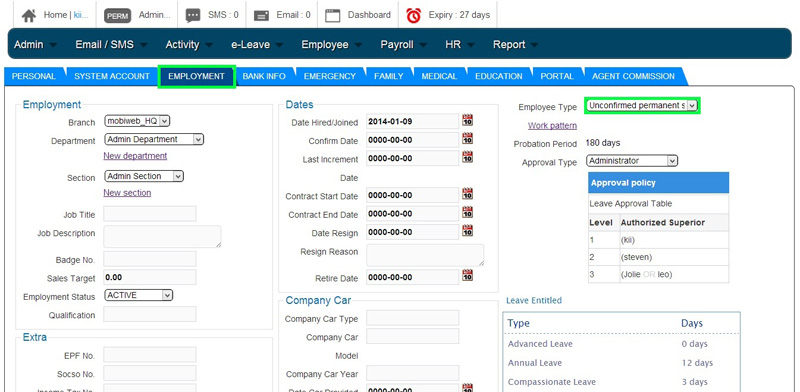
Task: Click the EPF No. field
Action: 149,354
